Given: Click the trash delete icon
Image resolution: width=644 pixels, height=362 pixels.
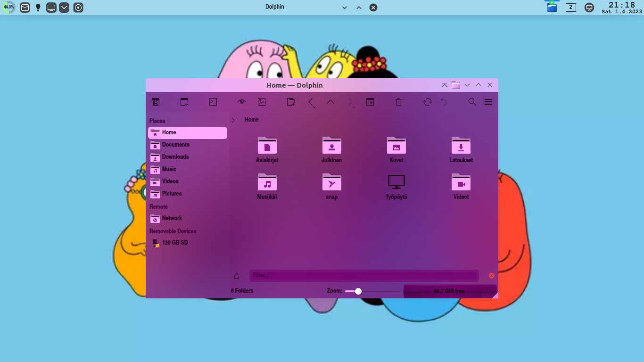Looking at the screenshot, I should pos(399,102).
